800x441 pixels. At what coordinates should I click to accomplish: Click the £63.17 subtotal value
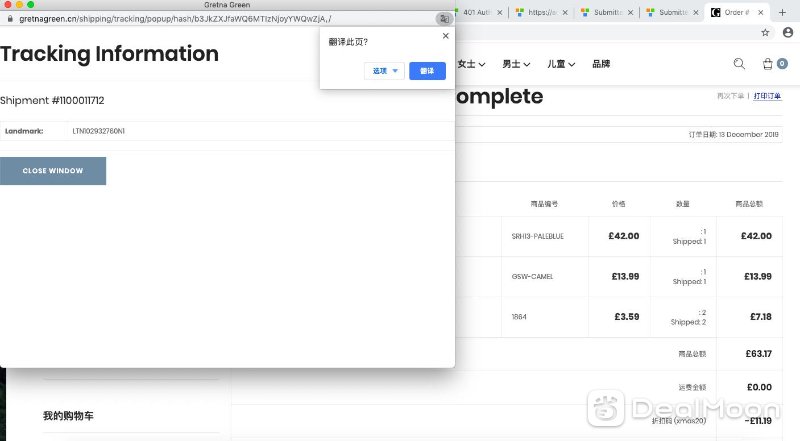tap(758, 354)
